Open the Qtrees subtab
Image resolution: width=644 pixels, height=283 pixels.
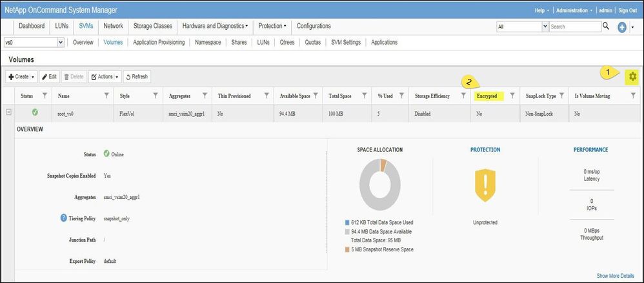287,43
